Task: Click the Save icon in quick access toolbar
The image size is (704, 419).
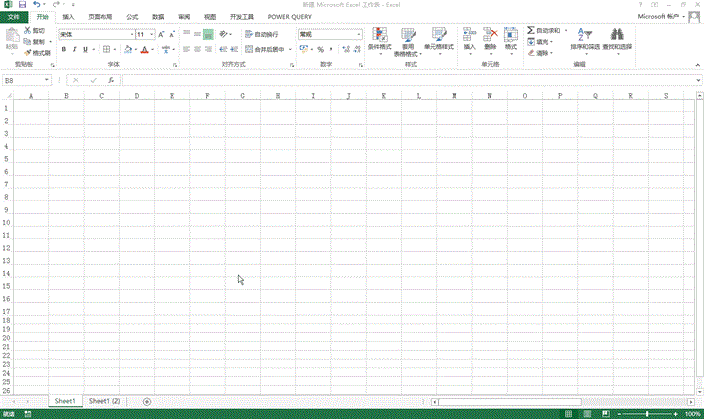Action: point(21,5)
